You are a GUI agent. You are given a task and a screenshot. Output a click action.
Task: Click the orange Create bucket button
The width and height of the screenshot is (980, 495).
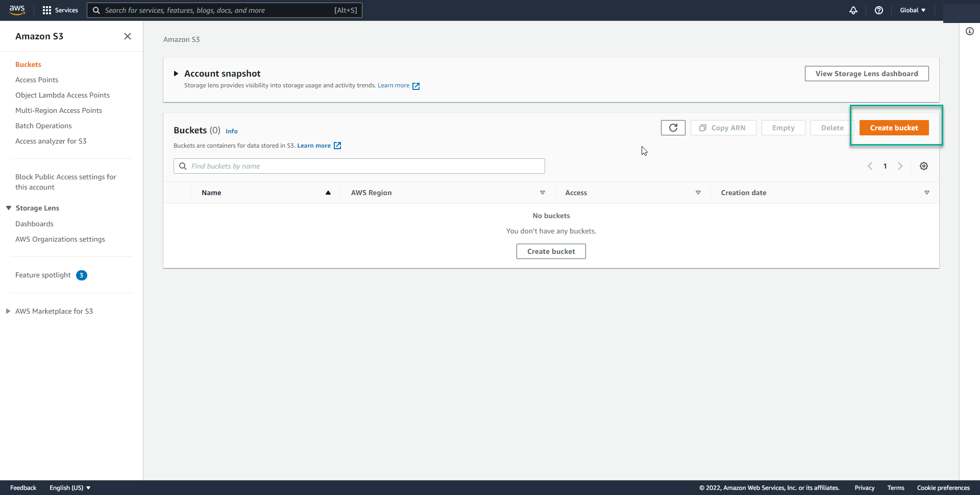894,128
